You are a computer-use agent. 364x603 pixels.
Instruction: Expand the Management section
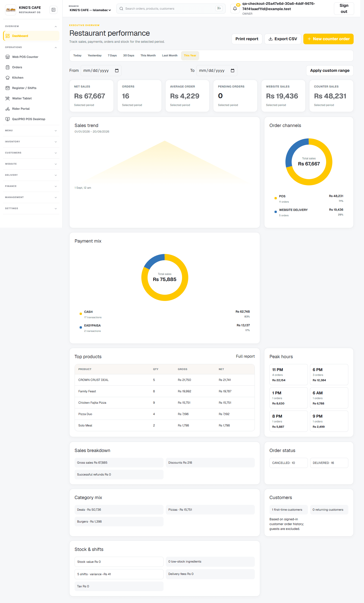pos(31,197)
